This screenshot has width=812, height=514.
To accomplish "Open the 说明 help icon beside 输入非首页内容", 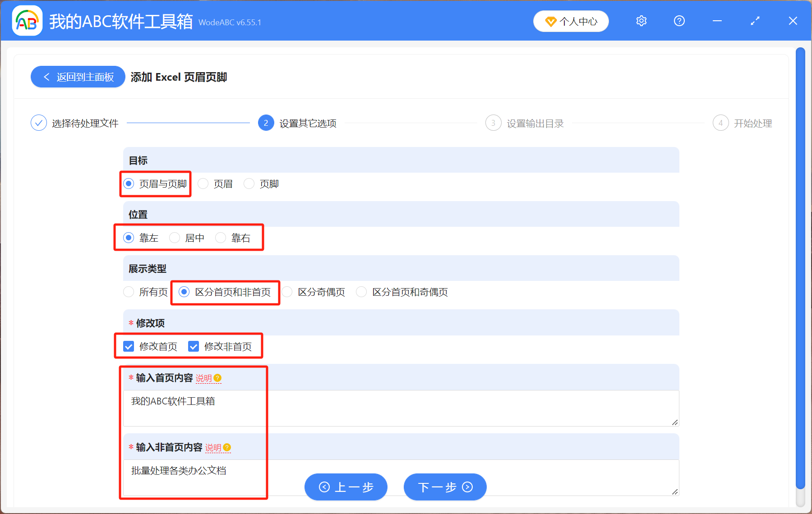I will coord(227,448).
